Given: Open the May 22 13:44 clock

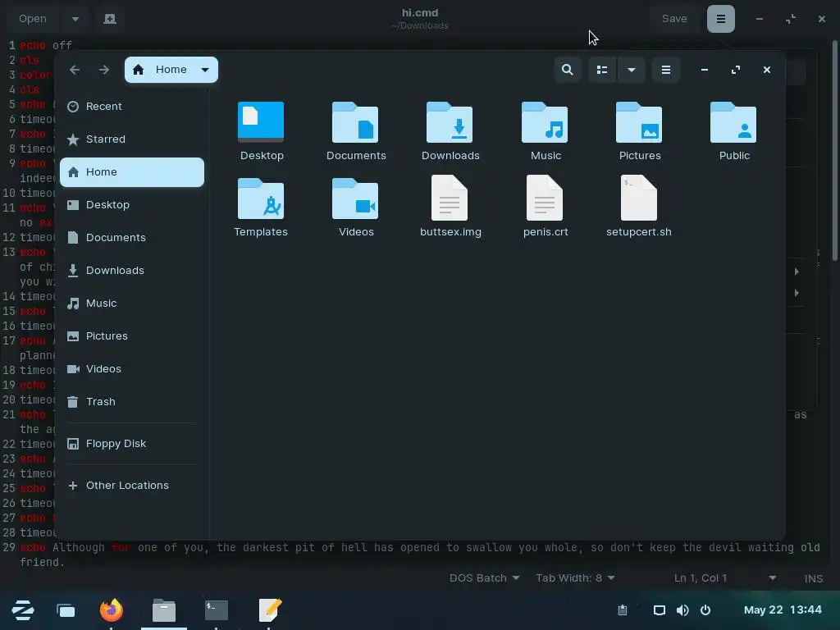Looking at the screenshot, I should point(783,610).
